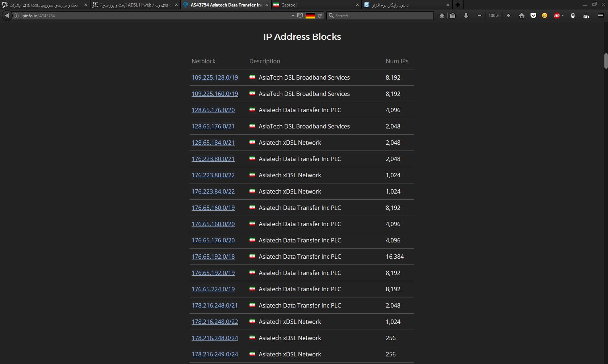Open netblock 178.216.248.0/21

215,305
